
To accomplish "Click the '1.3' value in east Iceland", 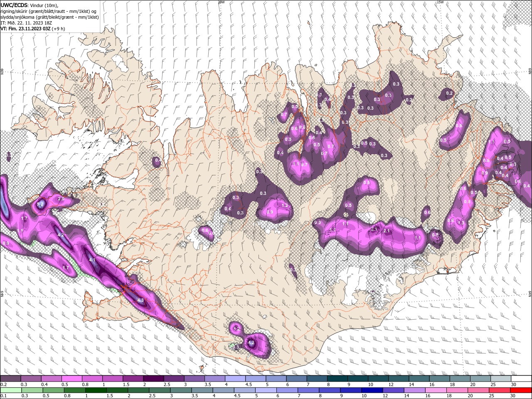I will [x=461, y=223].
